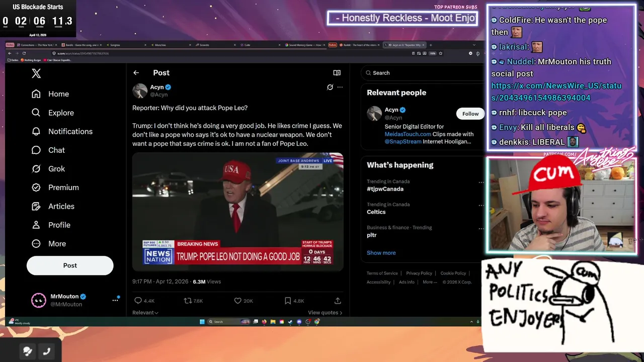Click Show more under What's happening
This screenshot has width=644, height=362.
[381, 253]
